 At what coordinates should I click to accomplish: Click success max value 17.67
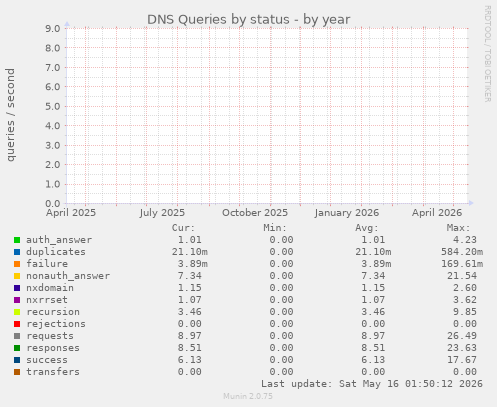(x=462, y=360)
